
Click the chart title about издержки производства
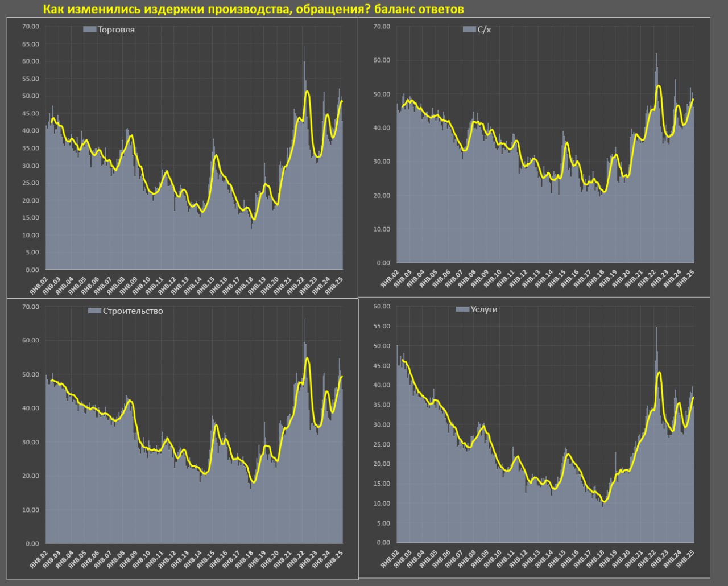(254, 9)
